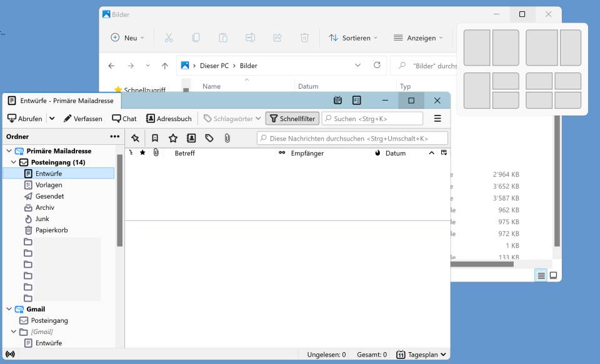Open the Tasks space in Thunderbird
Image resolution: width=600 pixels, height=364 pixels.
[x=356, y=100]
